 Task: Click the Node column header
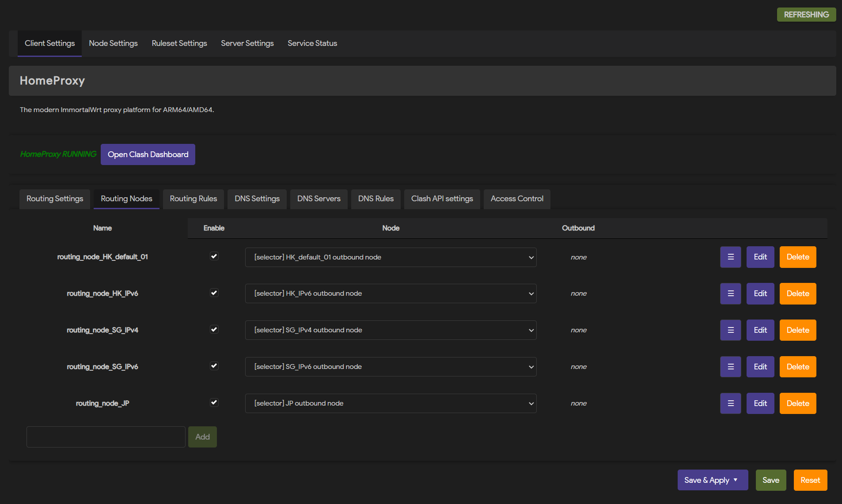point(391,228)
